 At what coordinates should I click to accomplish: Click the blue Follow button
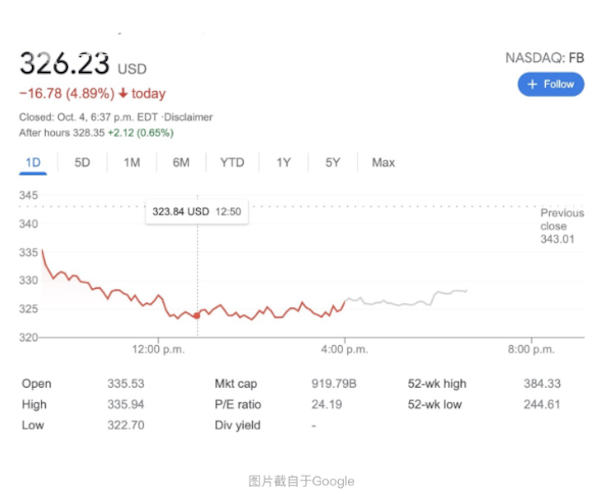(x=551, y=84)
